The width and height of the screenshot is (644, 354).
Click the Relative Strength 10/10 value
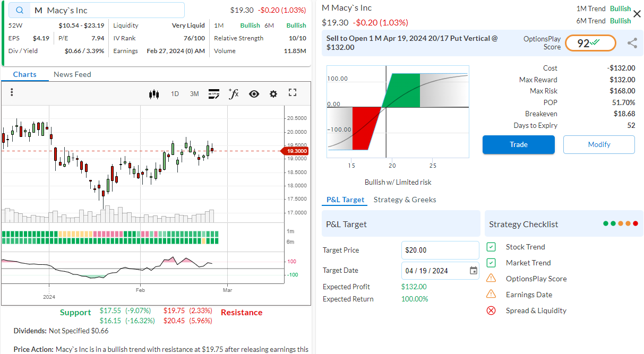pyautogui.click(x=297, y=38)
